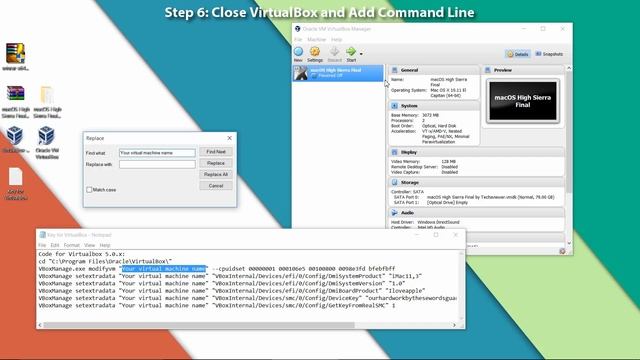640x360 pixels.
Task: Click the macOS High Sierra preview thumbnail
Action: coord(523,101)
